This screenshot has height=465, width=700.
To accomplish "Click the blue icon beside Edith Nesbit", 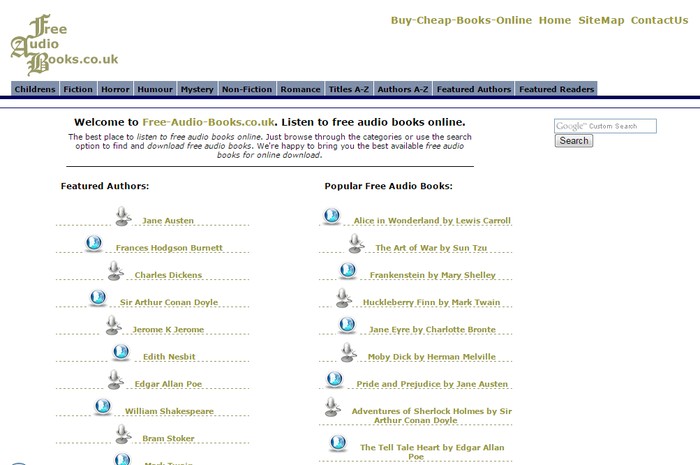I will point(121,352).
